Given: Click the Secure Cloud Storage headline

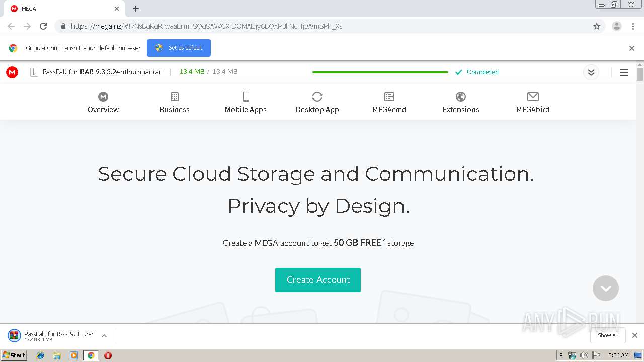Looking at the screenshot, I should [x=315, y=174].
